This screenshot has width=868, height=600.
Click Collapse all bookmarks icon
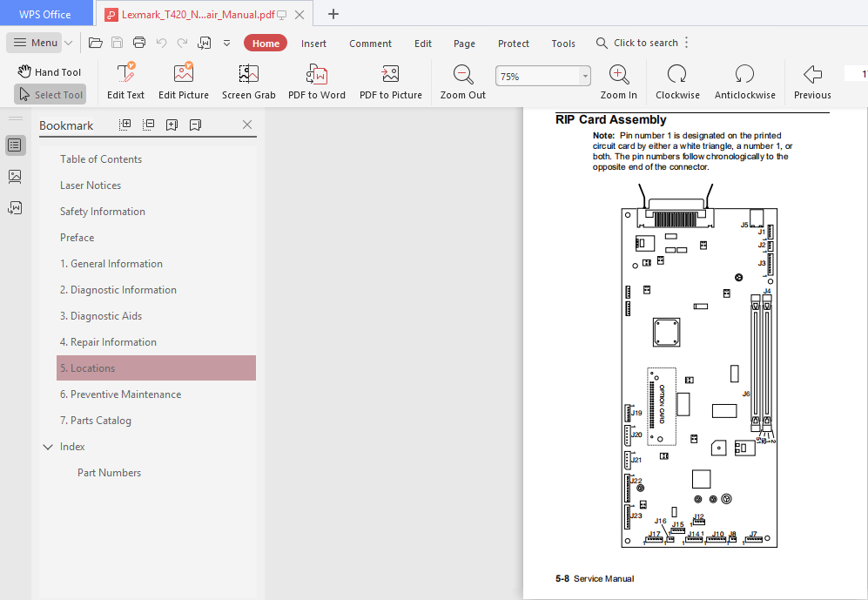[148, 125]
